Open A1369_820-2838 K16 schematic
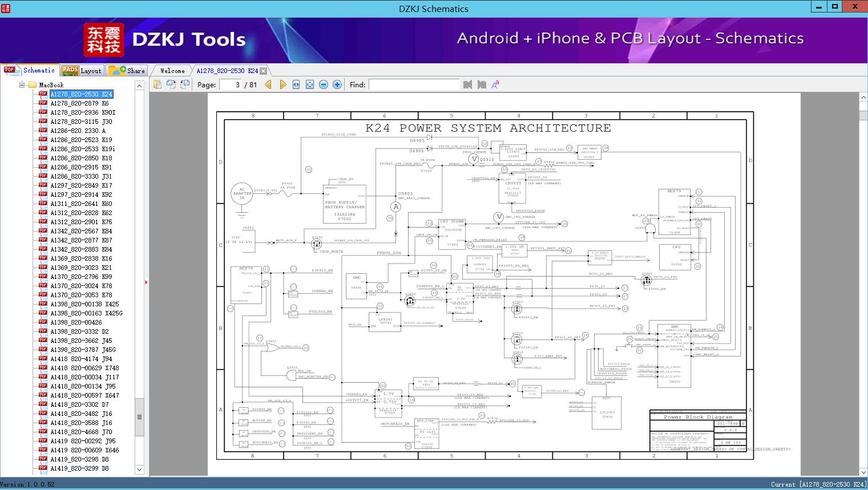Screen dimensions: 868x490 pyautogui.click(x=81, y=258)
